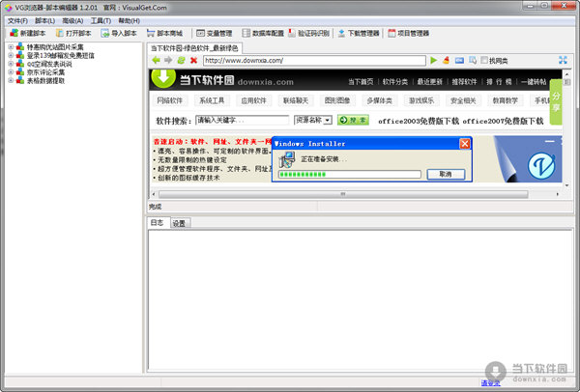Open the 脚本商城 shopping cart icon
580x392 pixels.
pyautogui.click(x=151, y=33)
